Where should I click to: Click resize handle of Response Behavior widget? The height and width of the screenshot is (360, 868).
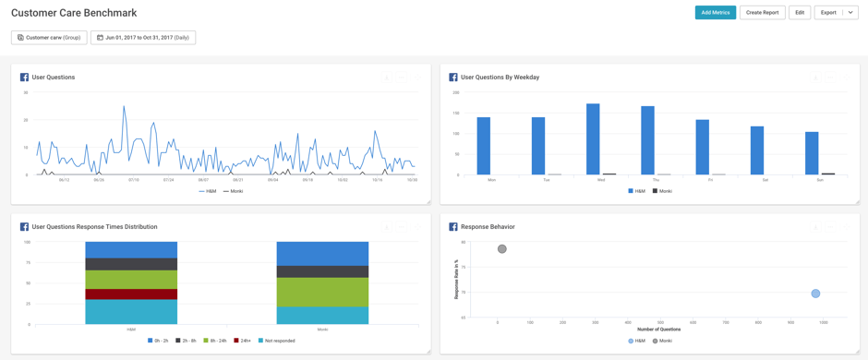click(x=857, y=351)
